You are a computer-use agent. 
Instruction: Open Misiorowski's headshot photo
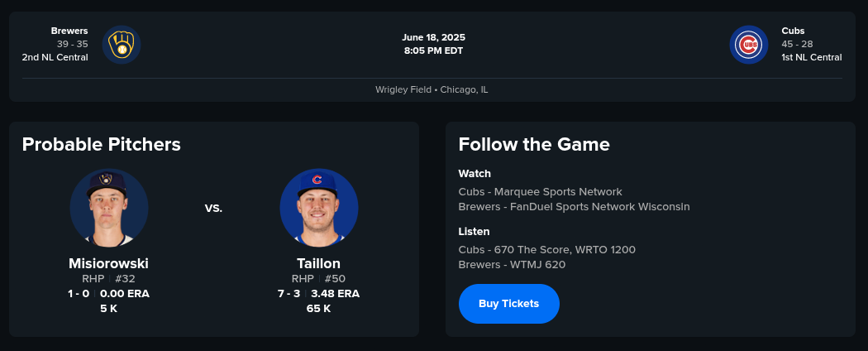pyautogui.click(x=109, y=208)
